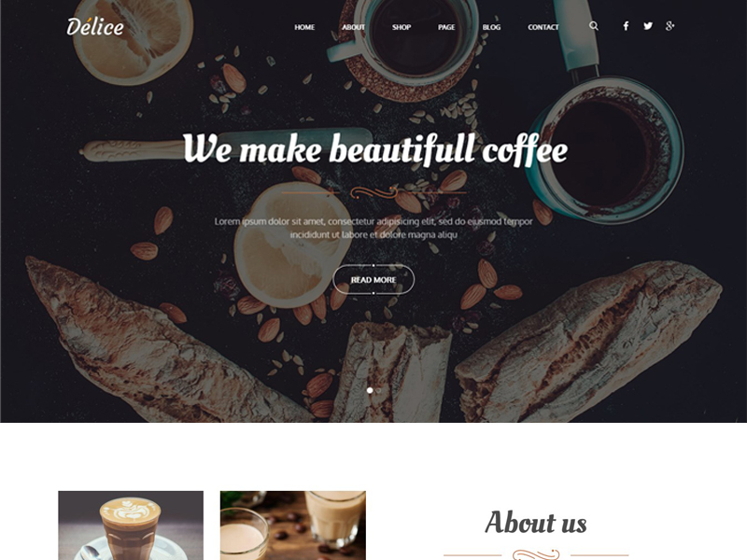
Task: Click the READ MORE button
Action: [373, 279]
